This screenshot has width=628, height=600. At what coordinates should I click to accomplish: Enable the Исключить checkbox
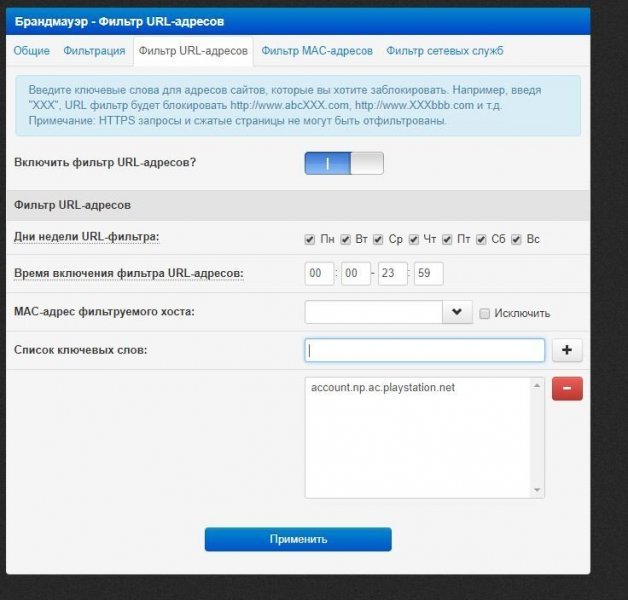pos(485,313)
